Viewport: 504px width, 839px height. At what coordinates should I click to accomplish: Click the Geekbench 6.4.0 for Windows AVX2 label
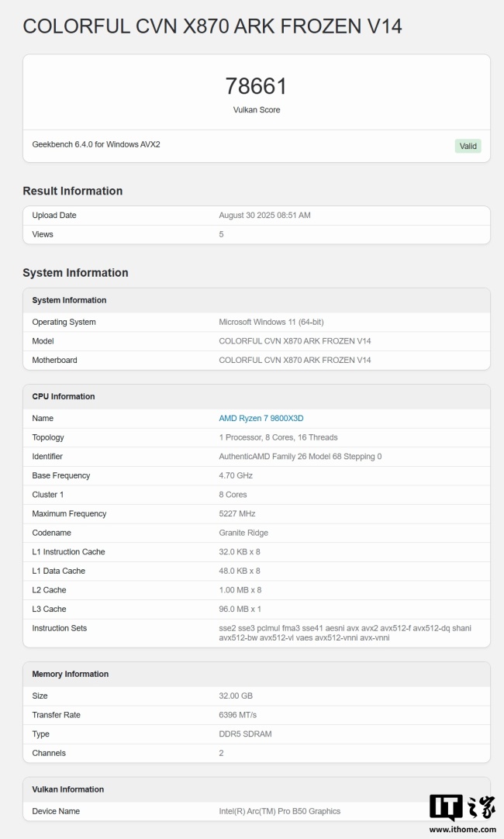pos(101,146)
